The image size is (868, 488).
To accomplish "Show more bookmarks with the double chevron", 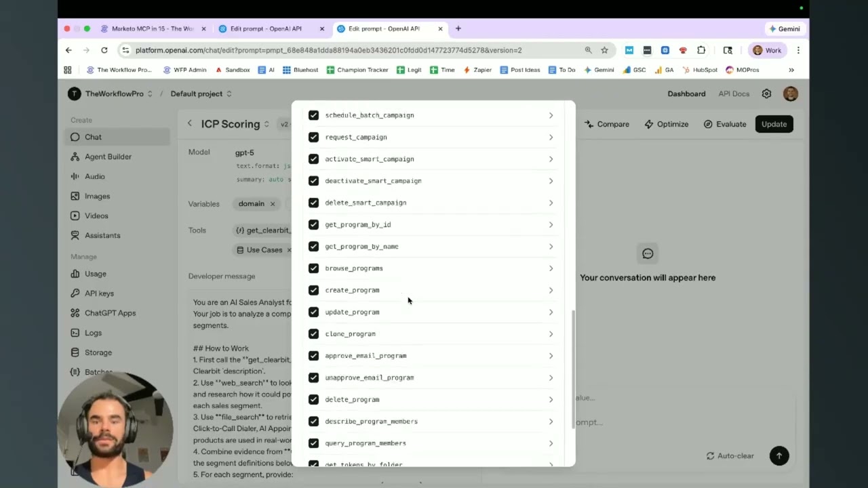I will pos(791,70).
